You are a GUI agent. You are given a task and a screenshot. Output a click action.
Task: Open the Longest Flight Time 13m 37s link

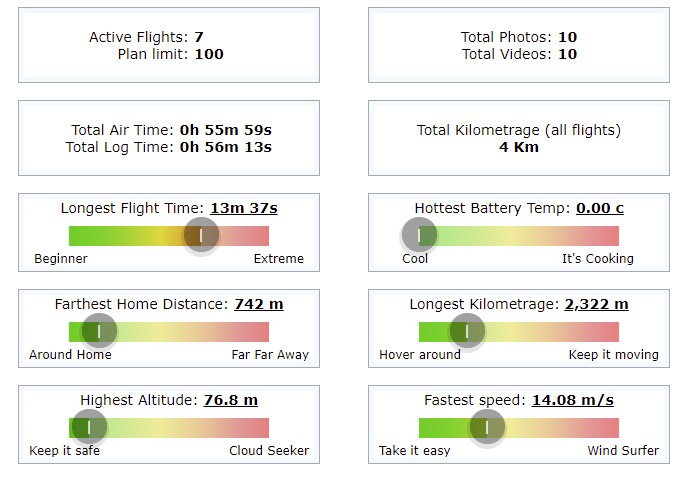pos(244,208)
